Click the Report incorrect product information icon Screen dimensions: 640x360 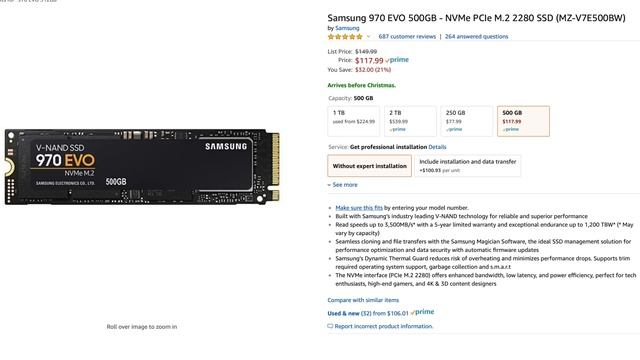[x=330, y=326]
